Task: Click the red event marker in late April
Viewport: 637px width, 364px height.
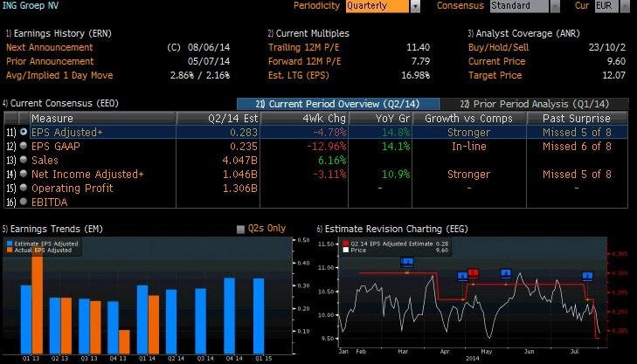Action: coord(474,273)
